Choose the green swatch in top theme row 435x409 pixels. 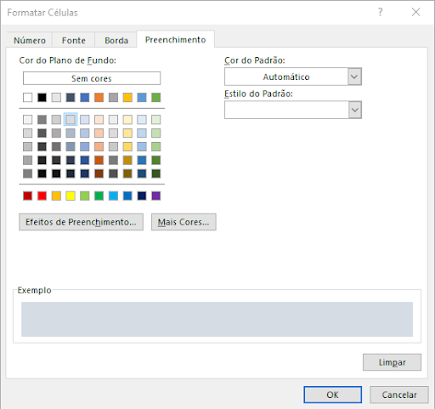[156, 97]
